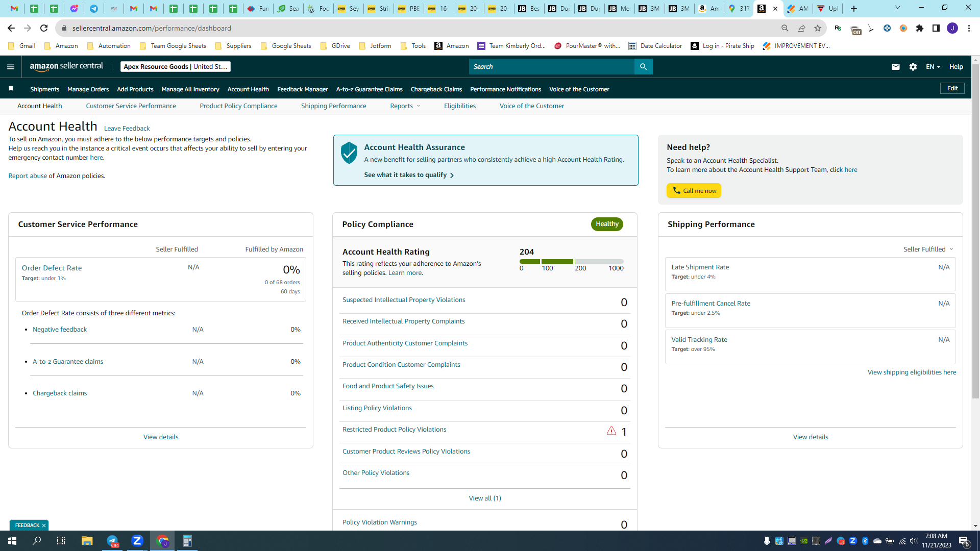Open the Windows notification center icon
The height and width of the screenshot is (551, 980).
pos(964,541)
